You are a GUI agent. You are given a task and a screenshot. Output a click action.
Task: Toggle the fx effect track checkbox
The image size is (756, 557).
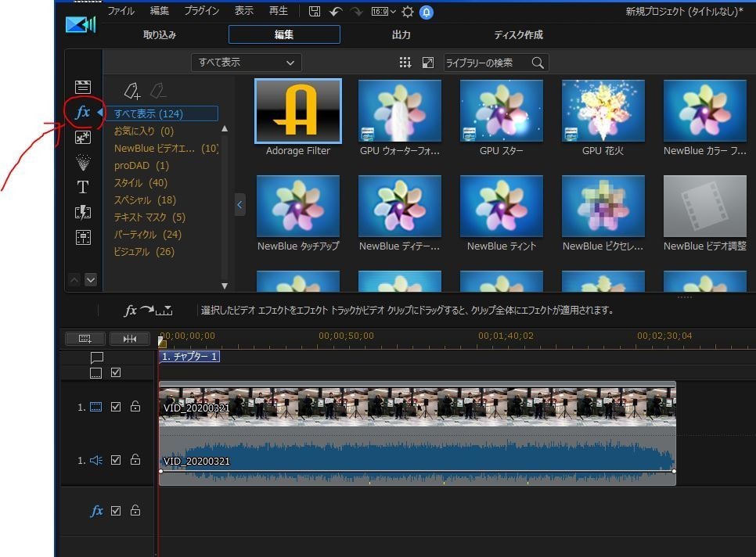coord(116,511)
